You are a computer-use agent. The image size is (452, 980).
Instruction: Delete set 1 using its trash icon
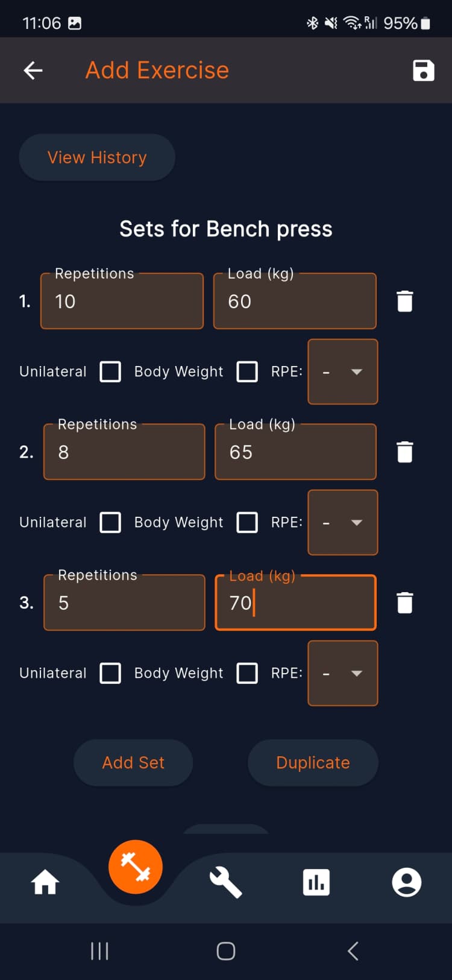[x=404, y=300]
